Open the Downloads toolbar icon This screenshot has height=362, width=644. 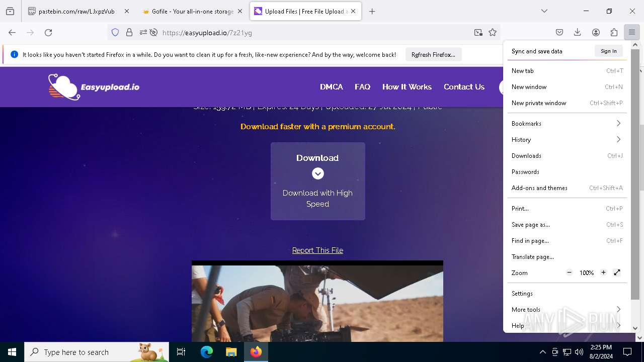578,32
